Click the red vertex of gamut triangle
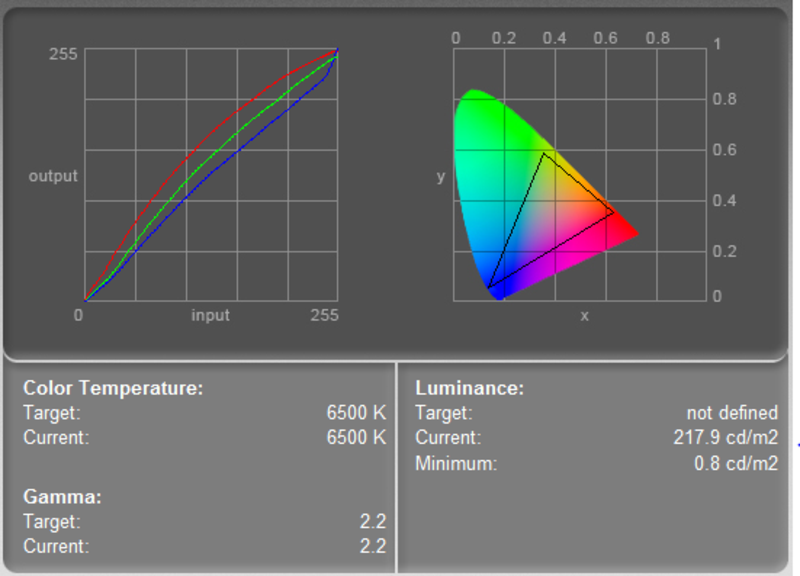 [613, 212]
